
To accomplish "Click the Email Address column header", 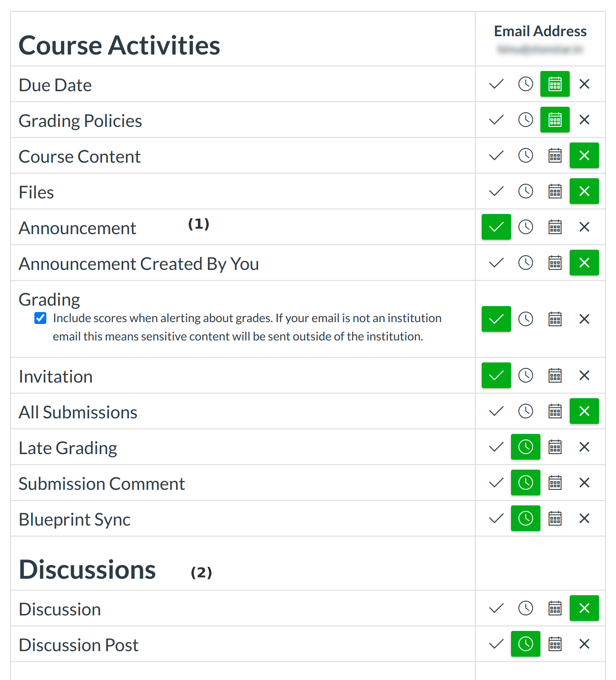I will [x=540, y=31].
